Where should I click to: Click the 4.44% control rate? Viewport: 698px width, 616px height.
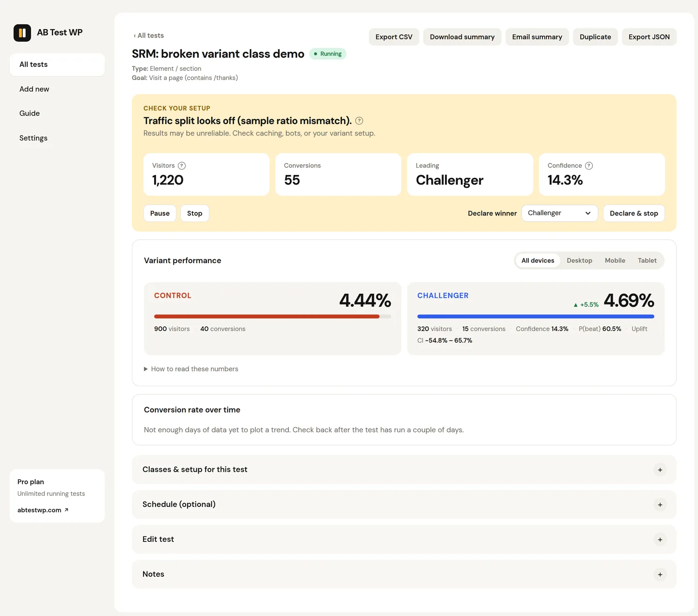tap(365, 300)
